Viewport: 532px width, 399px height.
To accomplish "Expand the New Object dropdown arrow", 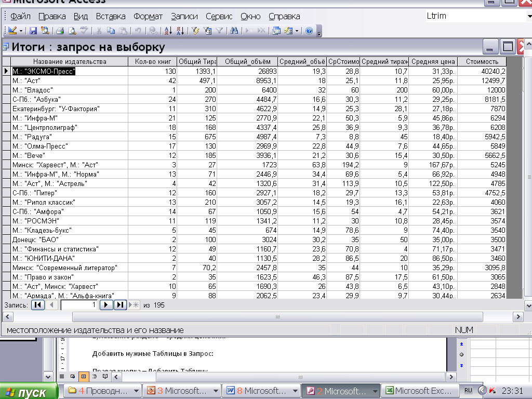I will (x=297, y=31).
